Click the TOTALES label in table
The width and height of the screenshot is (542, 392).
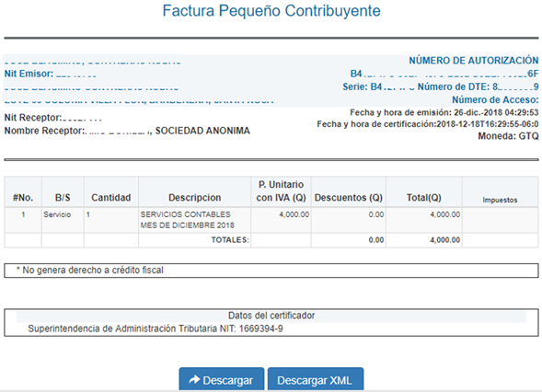click(x=230, y=240)
